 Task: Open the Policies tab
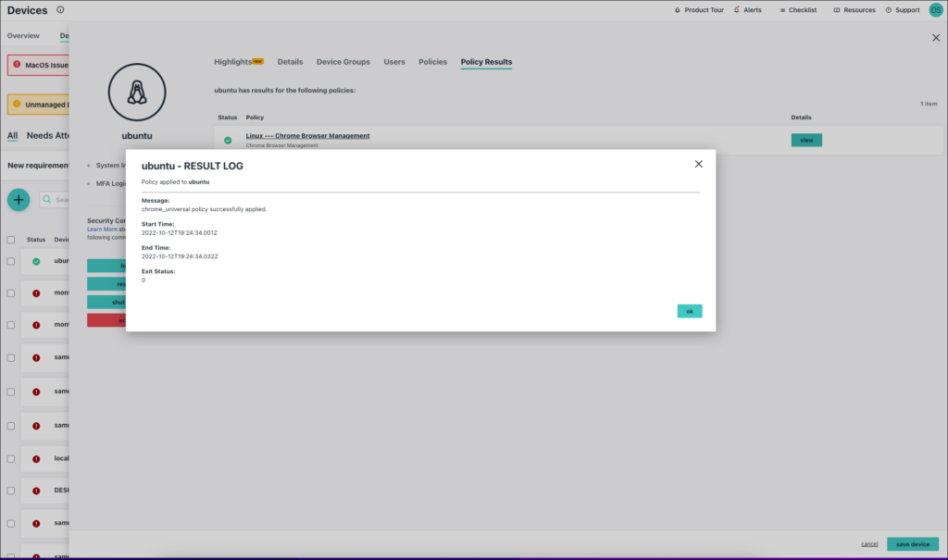(432, 61)
